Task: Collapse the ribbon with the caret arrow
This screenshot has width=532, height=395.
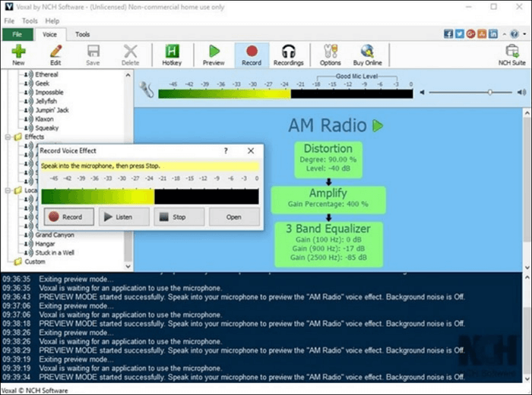Action: pos(505,34)
